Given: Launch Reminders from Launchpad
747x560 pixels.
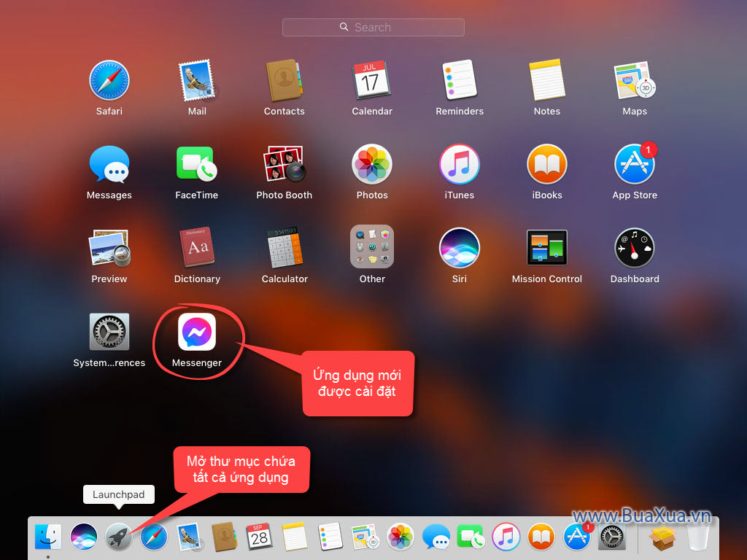Looking at the screenshot, I should coord(460,80).
